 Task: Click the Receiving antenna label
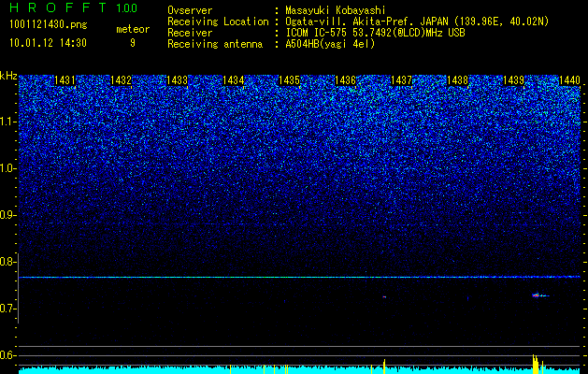click(215, 44)
